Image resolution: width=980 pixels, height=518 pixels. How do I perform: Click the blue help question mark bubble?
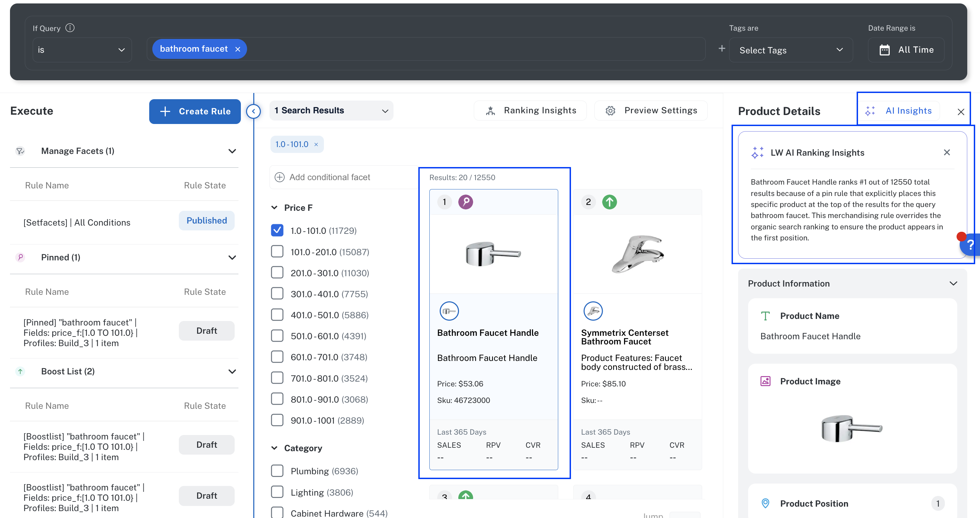(x=970, y=245)
